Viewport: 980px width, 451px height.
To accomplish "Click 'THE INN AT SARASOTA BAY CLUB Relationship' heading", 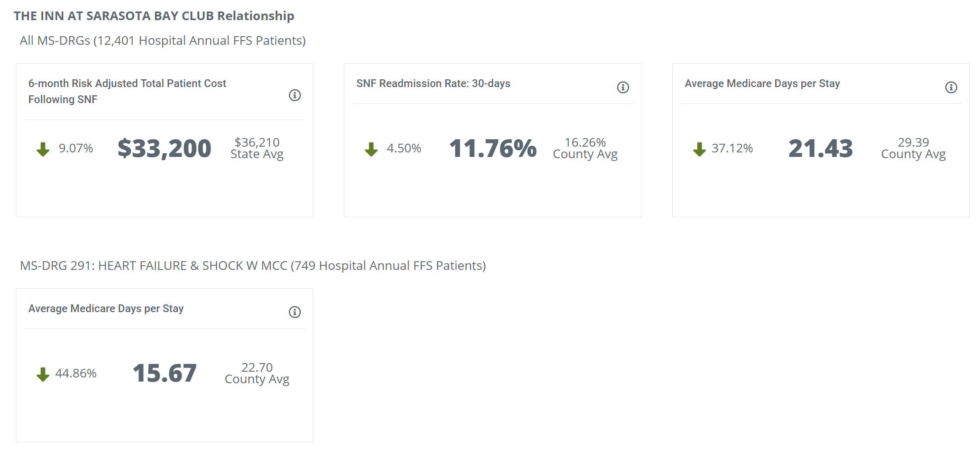I will click(x=154, y=16).
